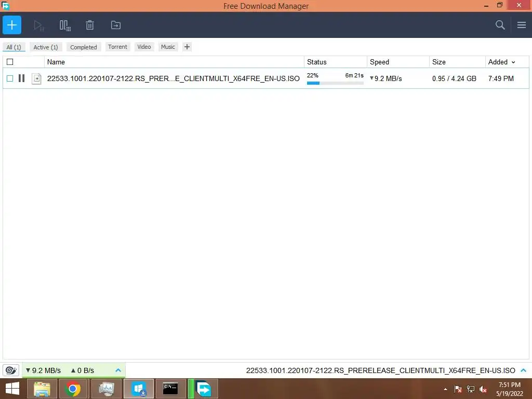Image resolution: width=532 pixels, height=399 pixels.
Task: Click the move to folder icon
Action: [116, 25]
